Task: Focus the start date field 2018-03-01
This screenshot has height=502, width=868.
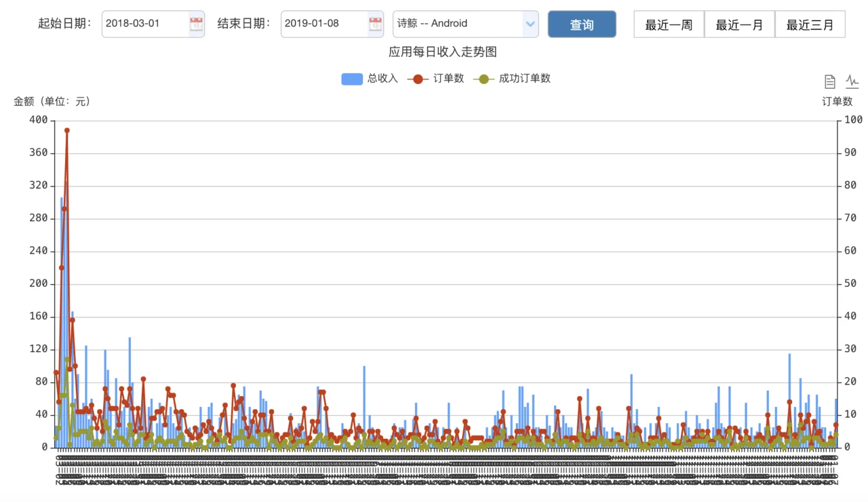Action: click(x=145, y=24)
